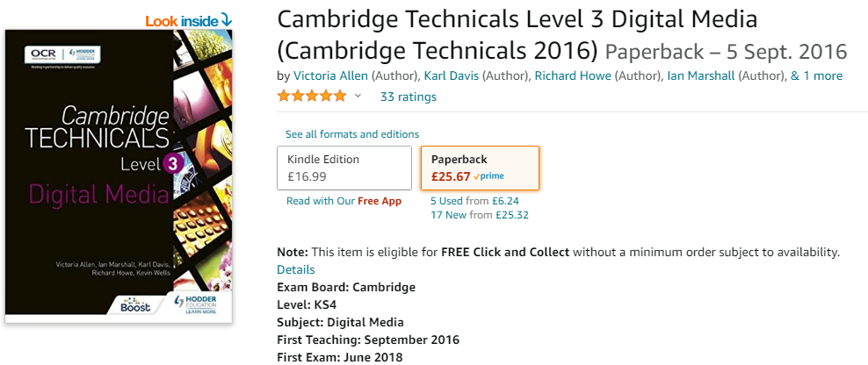This screenshot has height=365, width=868.
Task: Click the Boost logo on cover
Action: (135, 304)
